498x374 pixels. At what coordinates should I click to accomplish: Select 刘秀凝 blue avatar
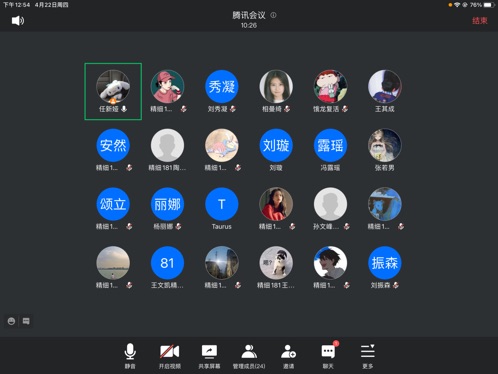[222, 87]
